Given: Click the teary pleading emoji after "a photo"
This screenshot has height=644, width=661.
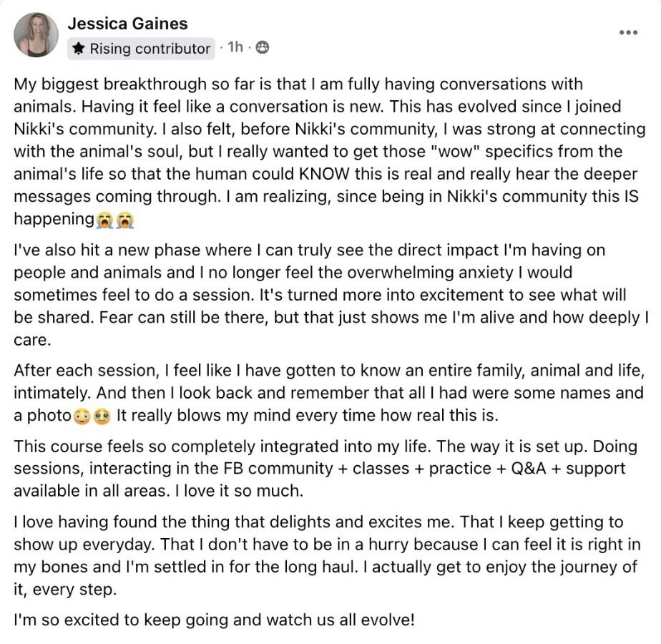Looking at the screenshot, I should click(x=102, y=416).
